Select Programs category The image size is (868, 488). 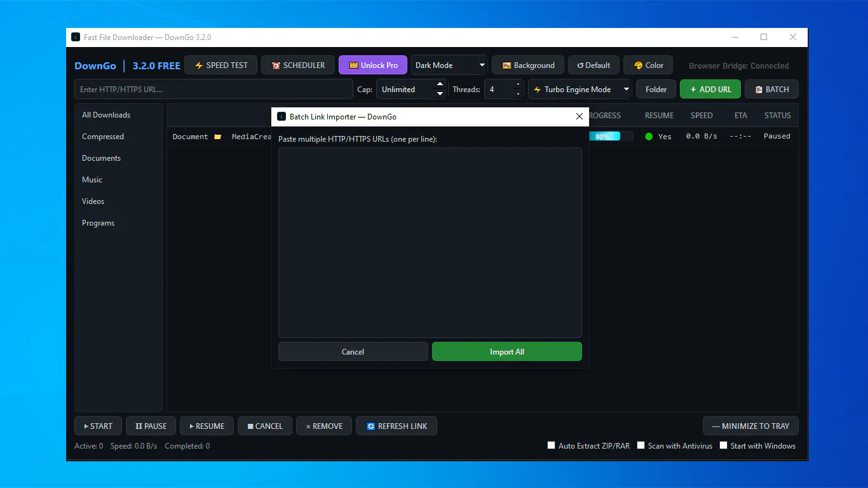119,223
